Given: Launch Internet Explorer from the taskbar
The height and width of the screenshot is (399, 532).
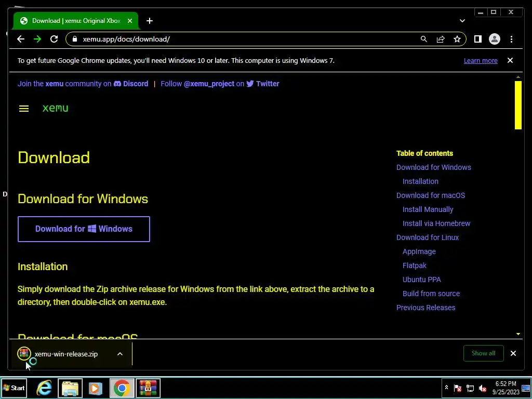Looking at the screenshot, I should pyautogui.click(x=44, y=388).
